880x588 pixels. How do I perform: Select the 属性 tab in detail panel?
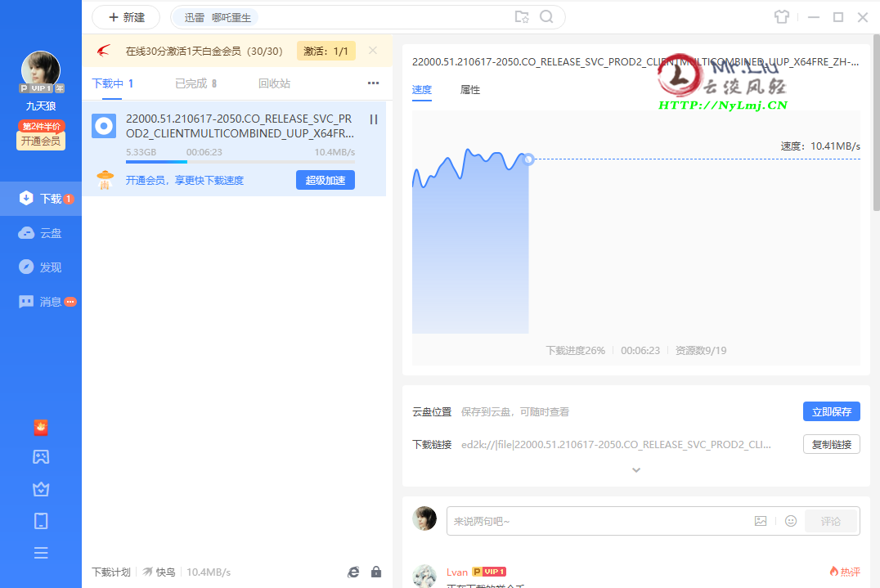(470, 90)
